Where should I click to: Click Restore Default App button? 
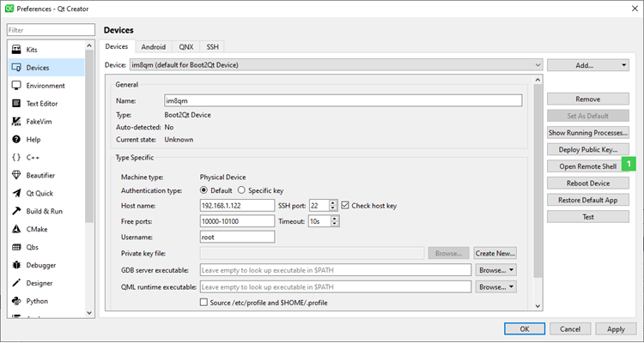click(587, 200)
